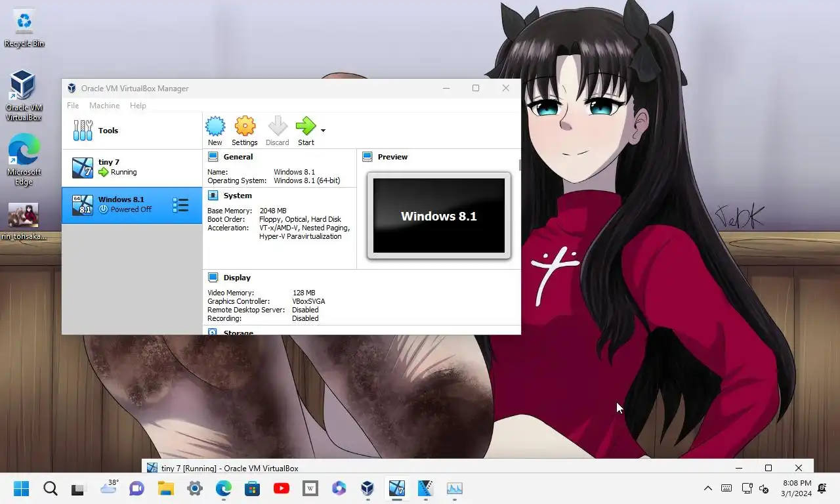This screenshot has height=504, width=840.
Task: Open Microsoft Edge from the taskbar
Action: [224, 488]
